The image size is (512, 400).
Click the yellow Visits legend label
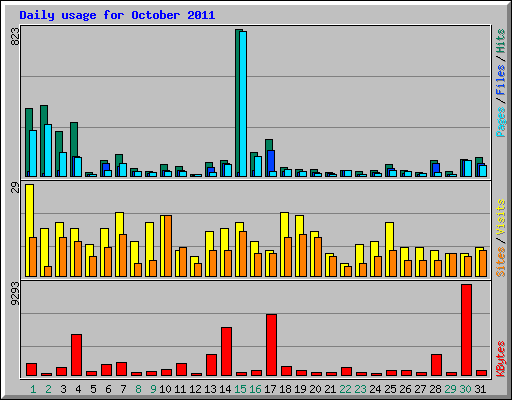pos(500,217)
